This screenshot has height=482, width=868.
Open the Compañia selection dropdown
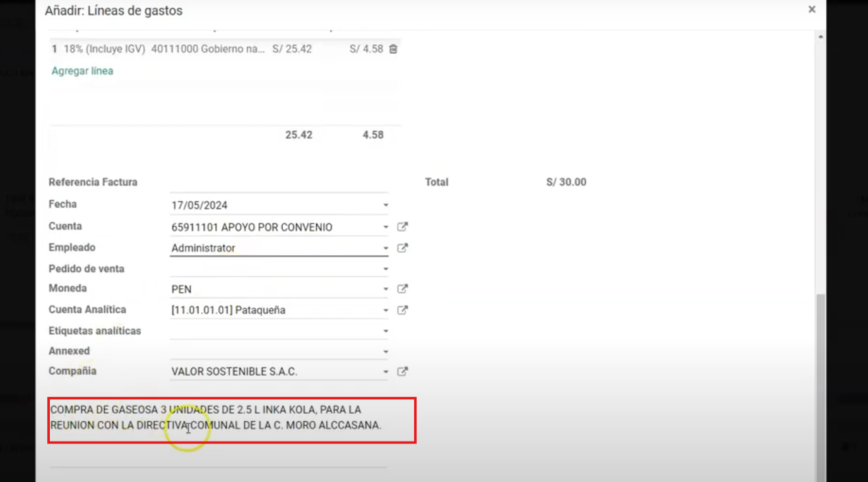386,371
